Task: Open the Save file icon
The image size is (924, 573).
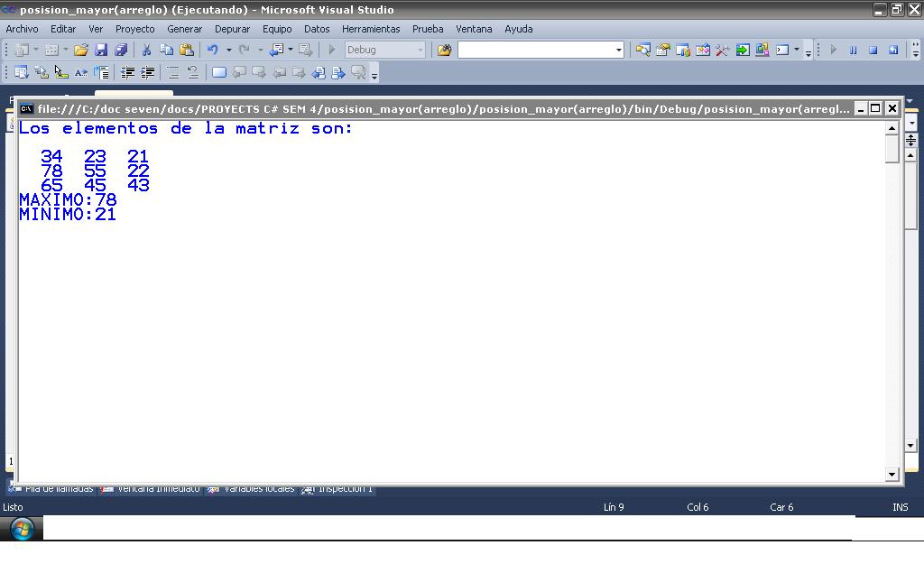Action: coord(101,50)
